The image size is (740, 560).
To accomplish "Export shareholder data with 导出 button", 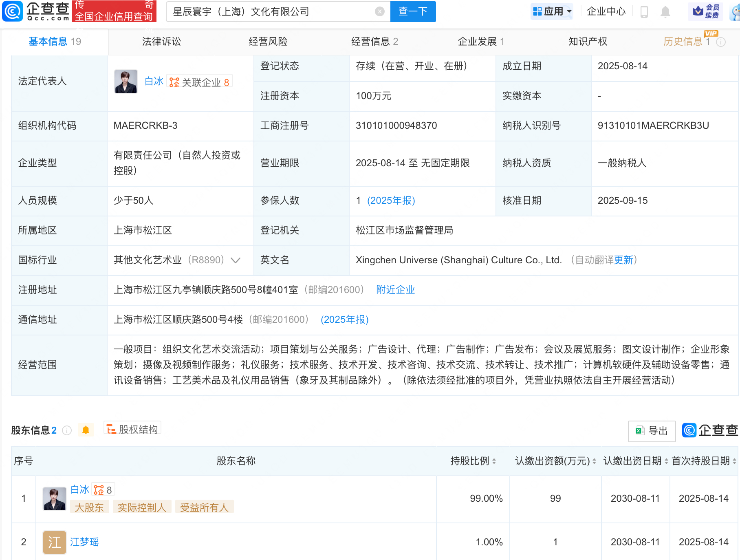I will pos(652,431).
